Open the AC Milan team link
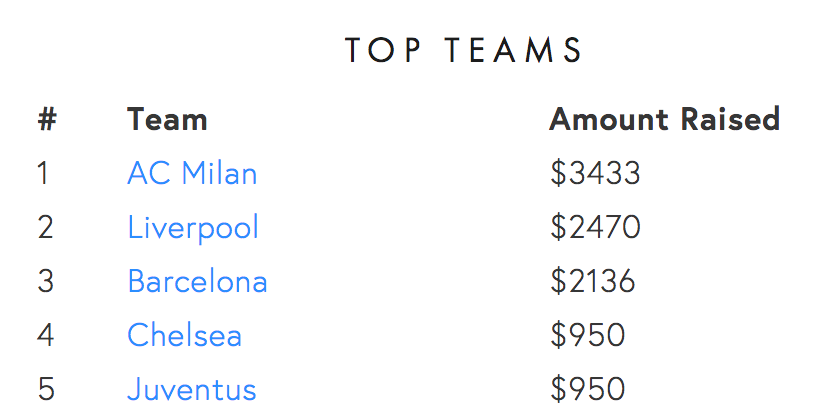The image size is (820, 418). [x=192, y=173]
